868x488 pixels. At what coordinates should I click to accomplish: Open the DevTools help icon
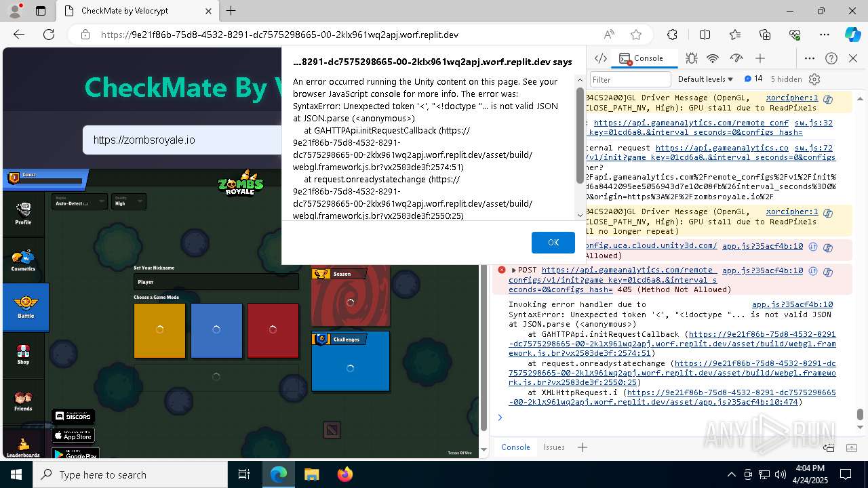pyautogui.click(x=831, y=58)
